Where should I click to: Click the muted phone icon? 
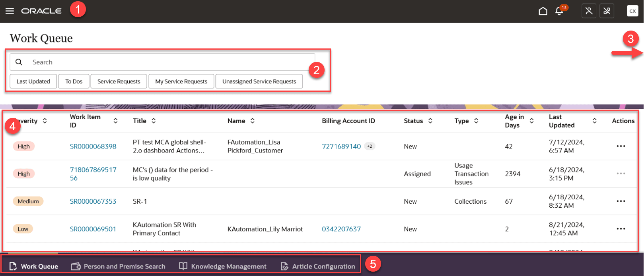(x=607, y=11)
